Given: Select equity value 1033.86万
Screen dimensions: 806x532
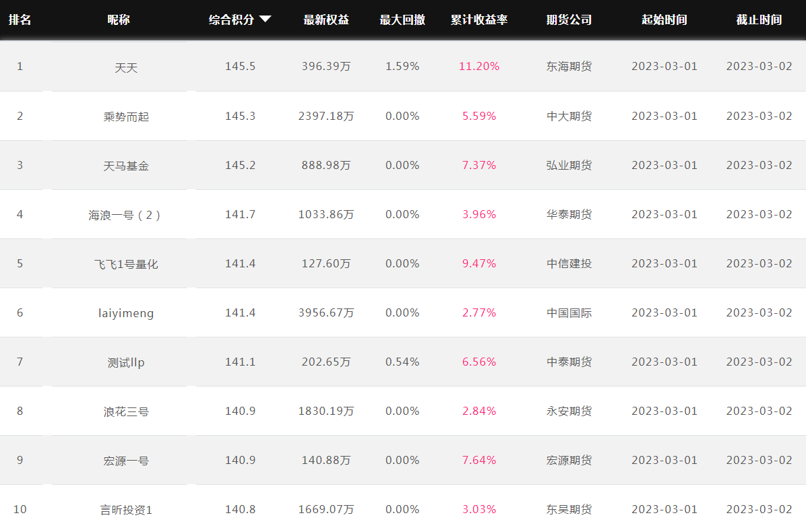Looking at the screenshot, I should [x=326, y=215].
